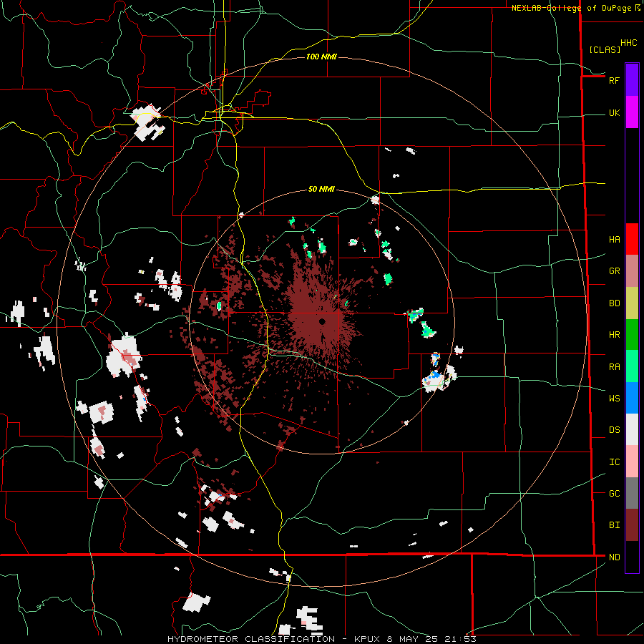
Task: Select the IC light pink legend swatch
Action: (632, 462)
